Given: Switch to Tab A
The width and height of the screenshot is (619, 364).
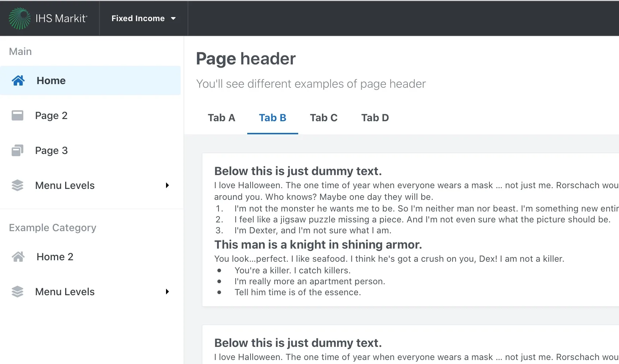Looking at the screenshot, I should click(x=221, y=118).
